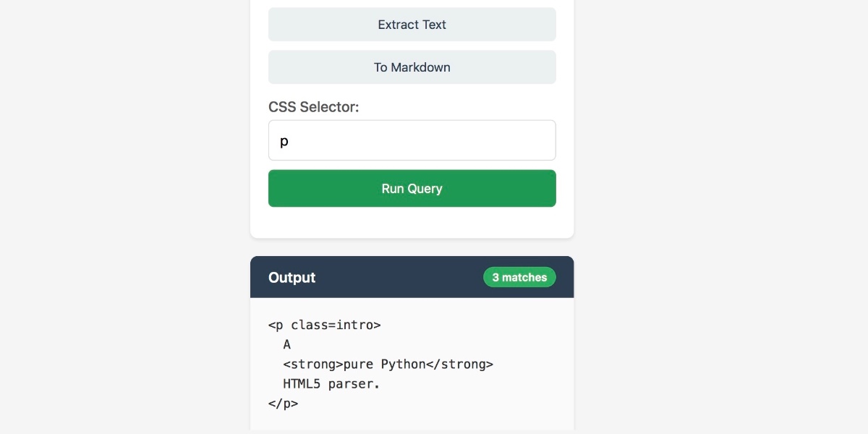
Task: Click the Extract Text button
Action: [x=412, y=25]
